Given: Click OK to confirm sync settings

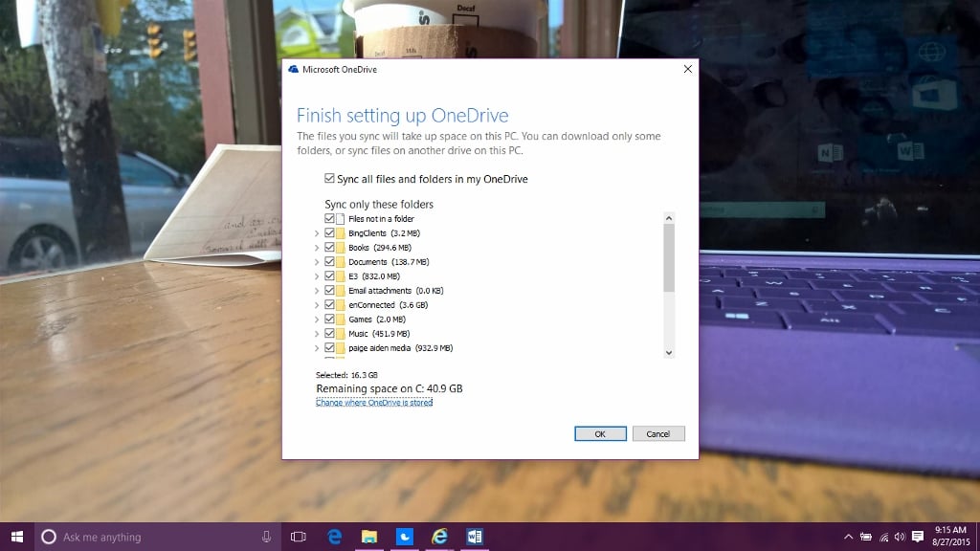Looking at the screenshot, I should pos(600,433).
